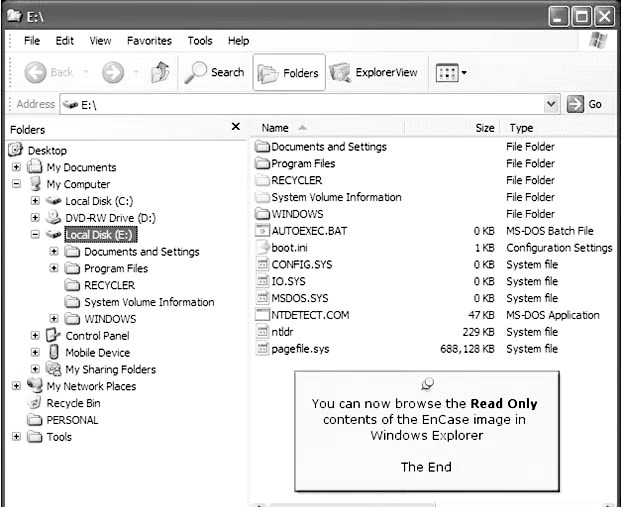Image resolution: width=621 pixels, height=507 pixels.
Task: Open the Tools menu
Action: (x=200, y=41)
